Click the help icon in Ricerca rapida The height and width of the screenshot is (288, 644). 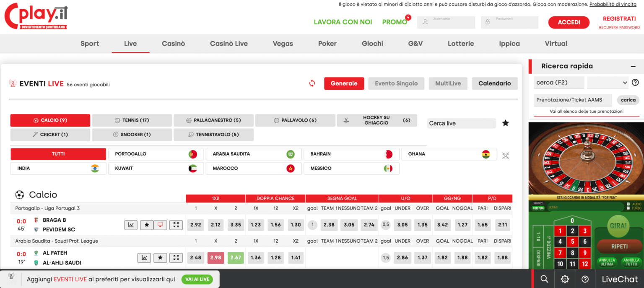pos(635,83)
